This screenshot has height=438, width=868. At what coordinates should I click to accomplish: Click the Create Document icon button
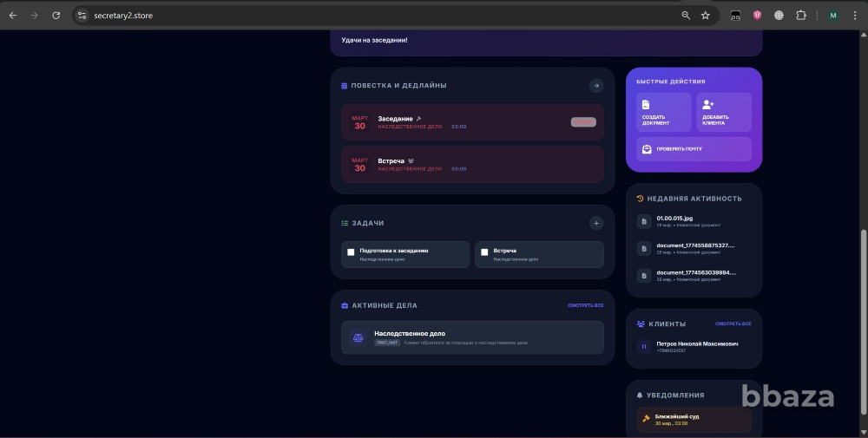click(x=663, y=112)
